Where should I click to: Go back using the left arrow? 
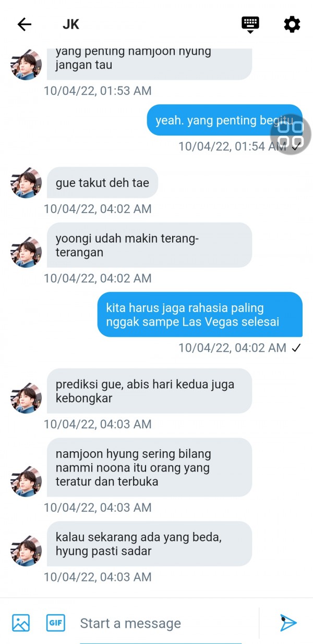point(25,24)
